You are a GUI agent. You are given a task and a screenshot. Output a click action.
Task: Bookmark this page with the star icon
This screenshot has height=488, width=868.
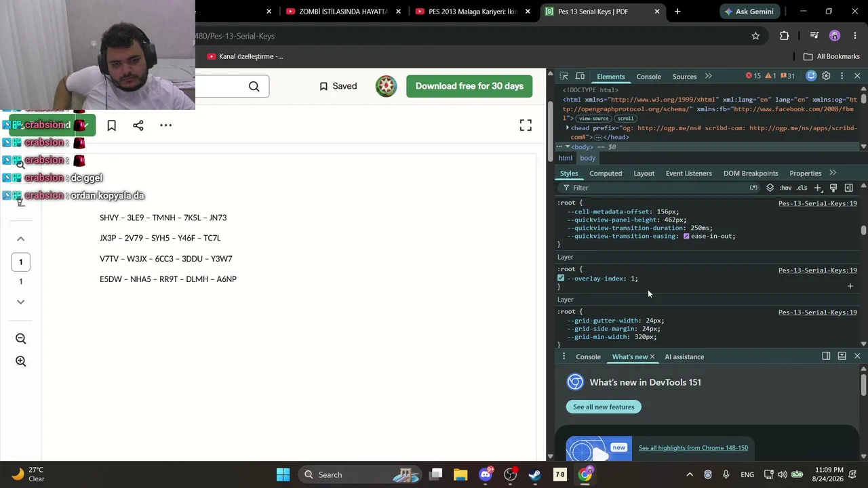755,36
